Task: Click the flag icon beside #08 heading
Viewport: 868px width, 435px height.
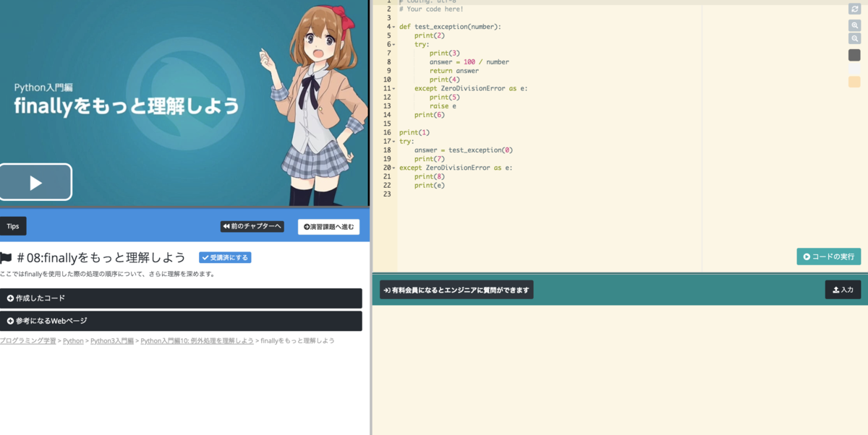Action: [6, 258]
